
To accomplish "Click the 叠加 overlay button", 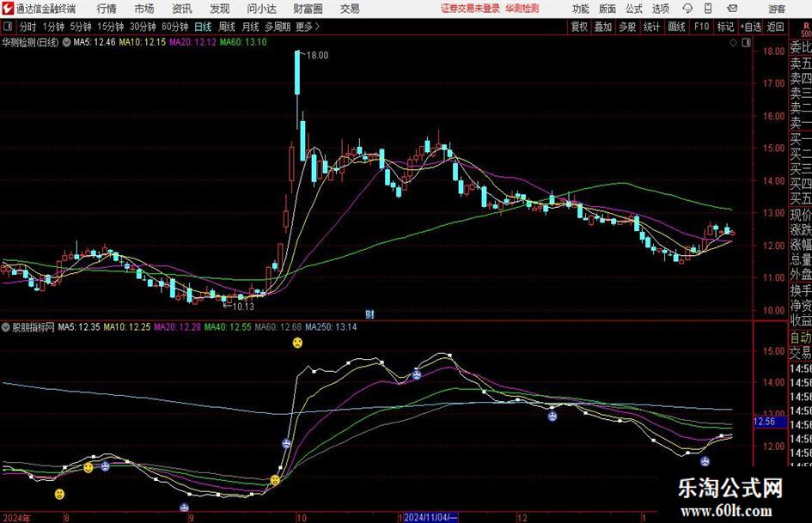I will click(x=603, y=27).
